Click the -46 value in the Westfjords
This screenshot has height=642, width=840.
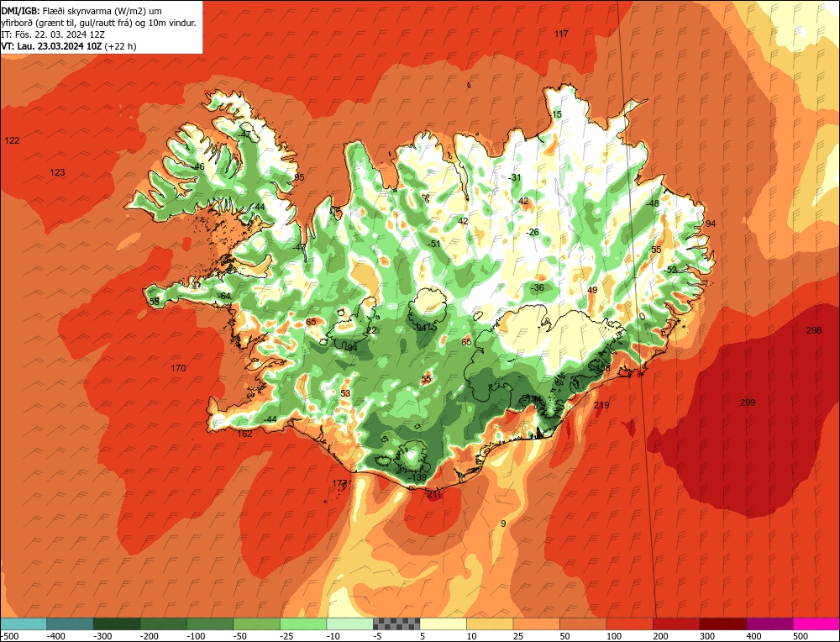pyautogui.click(x=199, y=166)
